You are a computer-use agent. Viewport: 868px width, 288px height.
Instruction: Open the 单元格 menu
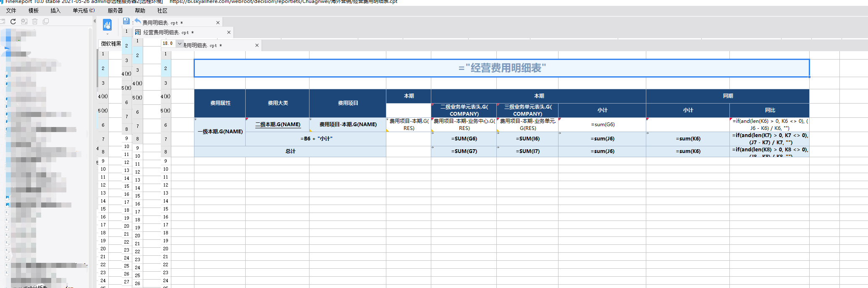pos(84,10)
